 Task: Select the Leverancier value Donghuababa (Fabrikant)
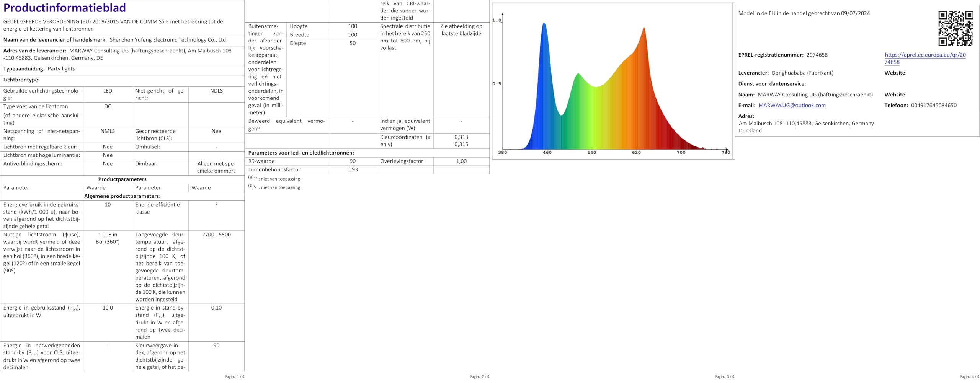802,73
